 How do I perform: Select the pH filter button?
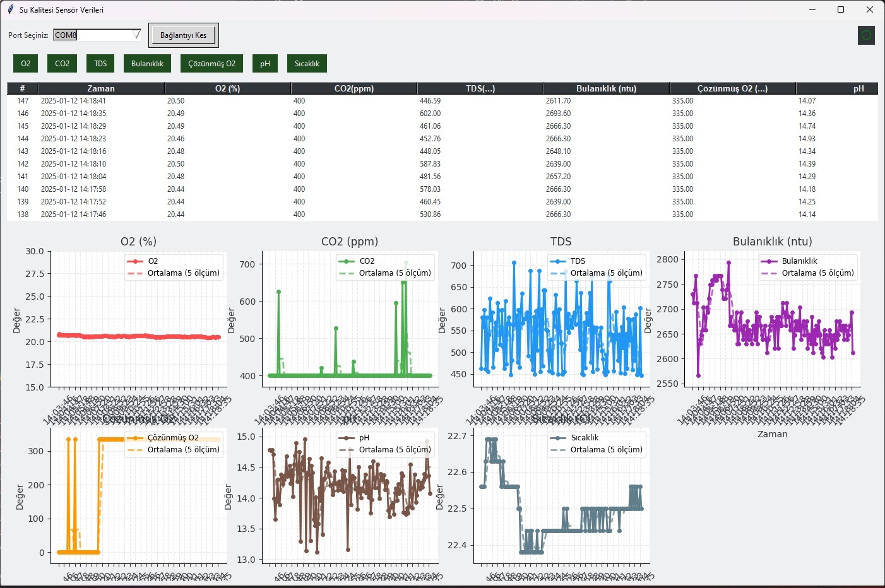[265, 63]
